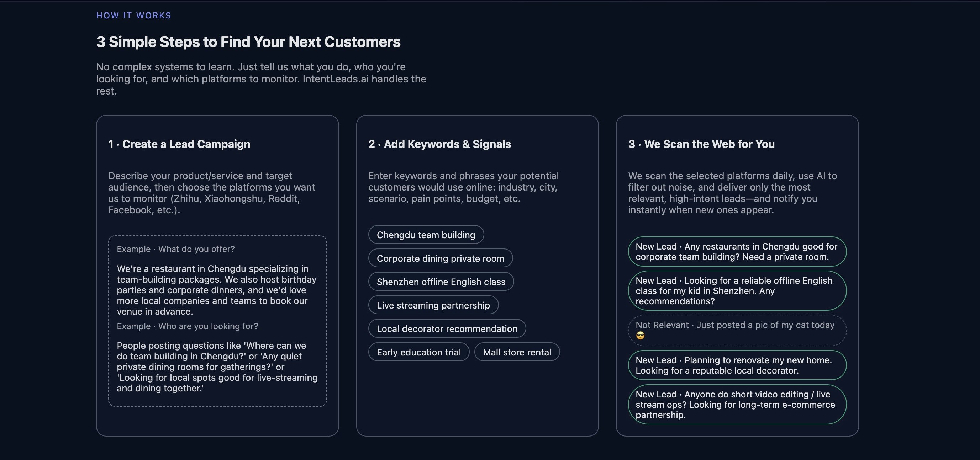Click the "2 · Add Keywords & Signals" heading

click(440, 144)
